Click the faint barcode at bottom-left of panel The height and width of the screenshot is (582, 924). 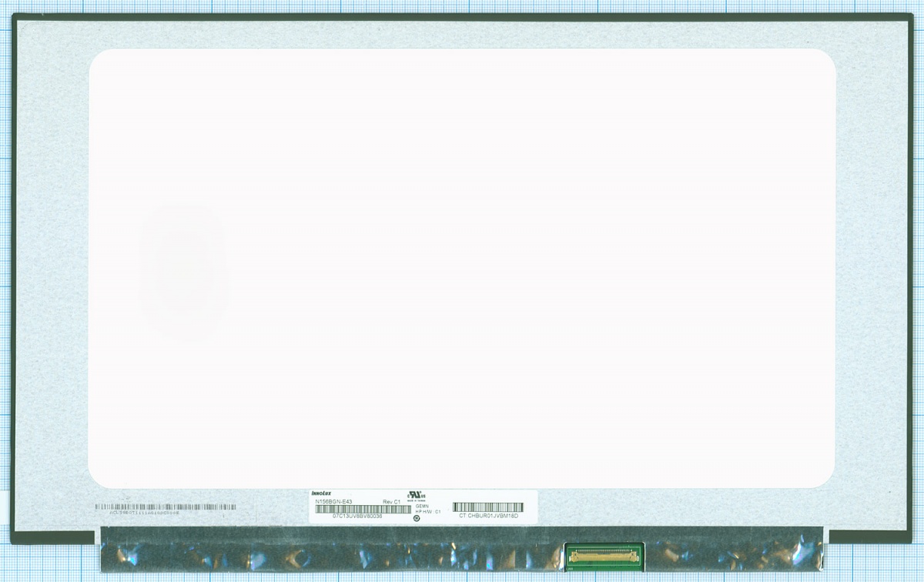click(165, 507)
